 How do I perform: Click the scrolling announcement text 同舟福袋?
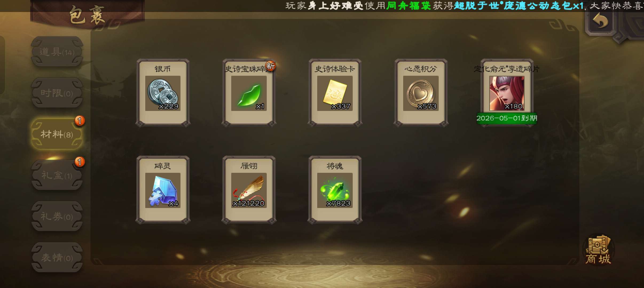coord(409,6)
